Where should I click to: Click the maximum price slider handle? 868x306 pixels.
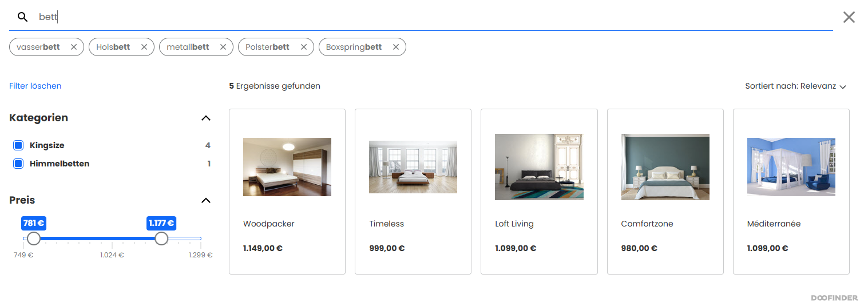pos(161,239)
